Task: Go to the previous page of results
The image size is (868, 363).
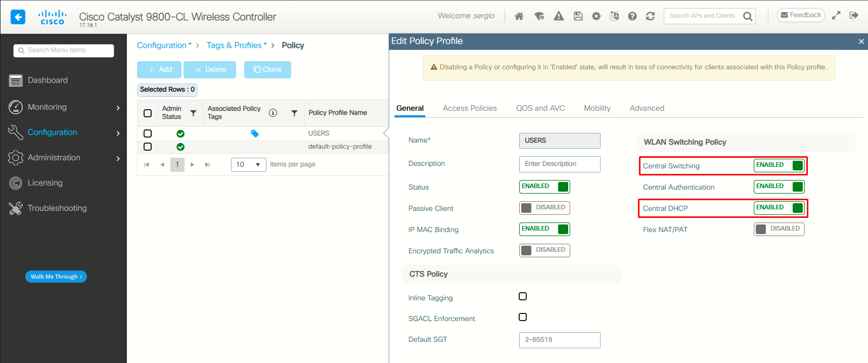Action: [162, 164]
